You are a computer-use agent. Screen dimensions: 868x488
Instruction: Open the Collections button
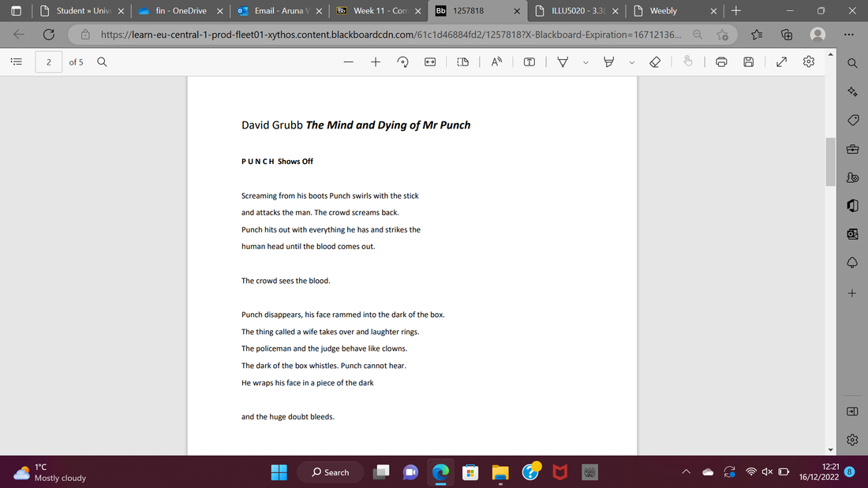tap(787, 35)
